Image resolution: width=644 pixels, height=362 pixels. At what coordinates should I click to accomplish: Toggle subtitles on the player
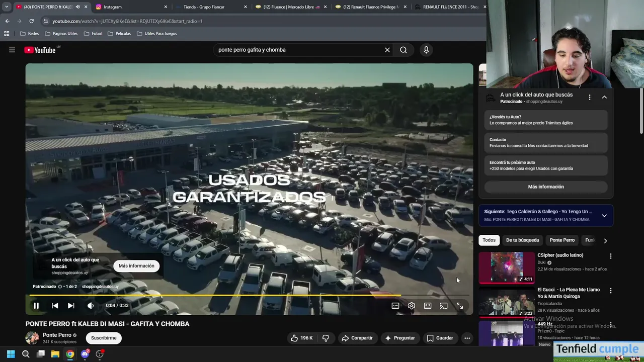click(395, 306)
